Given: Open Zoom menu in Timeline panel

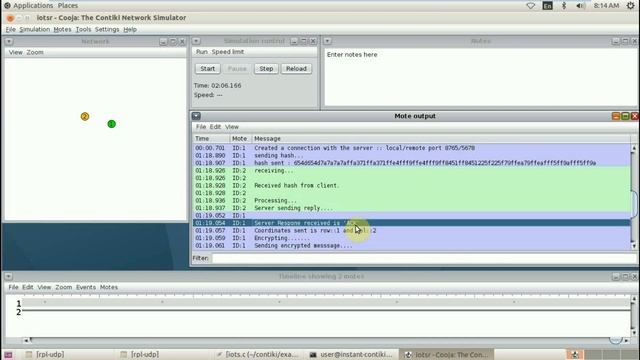Looking at the screenshot, I should click(x=64, y=287).
